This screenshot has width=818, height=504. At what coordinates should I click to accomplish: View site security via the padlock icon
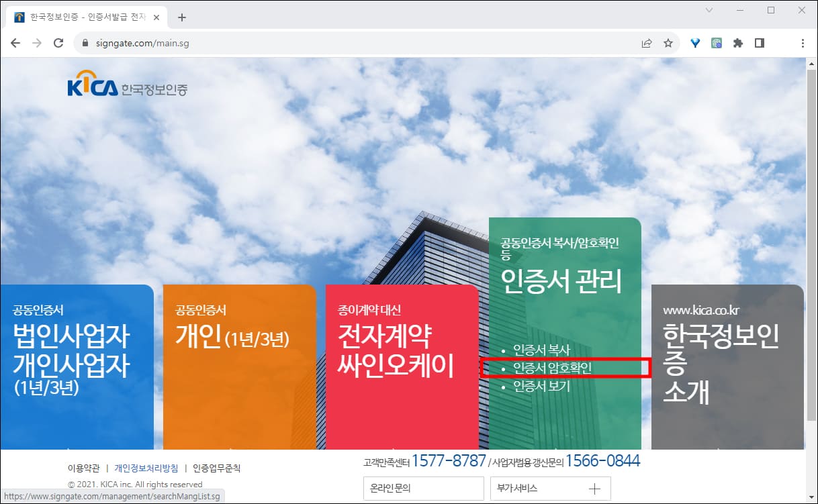85,42
